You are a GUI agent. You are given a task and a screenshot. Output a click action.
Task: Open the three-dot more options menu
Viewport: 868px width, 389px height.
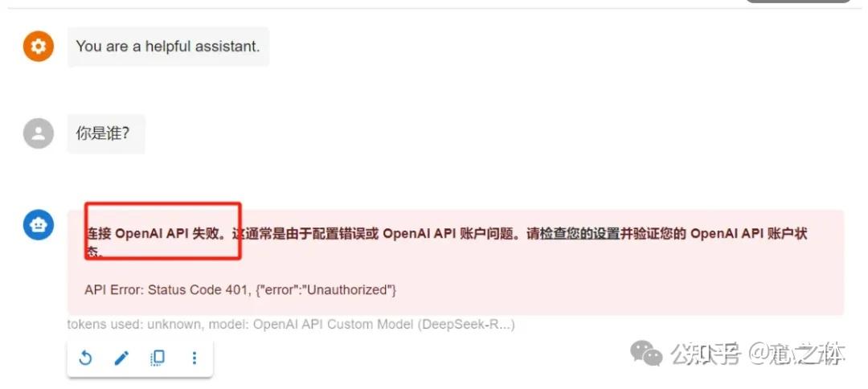pyautogui.click(x=194, y=358)
